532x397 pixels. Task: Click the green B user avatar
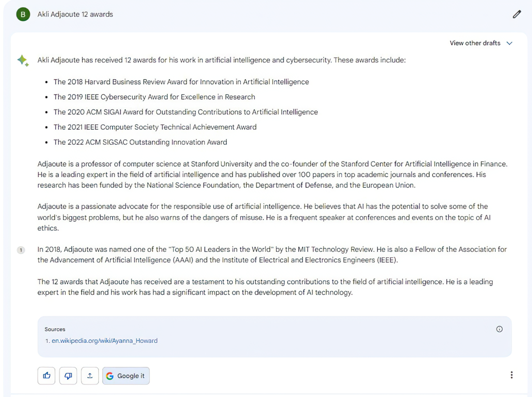[x=23, y=14]
